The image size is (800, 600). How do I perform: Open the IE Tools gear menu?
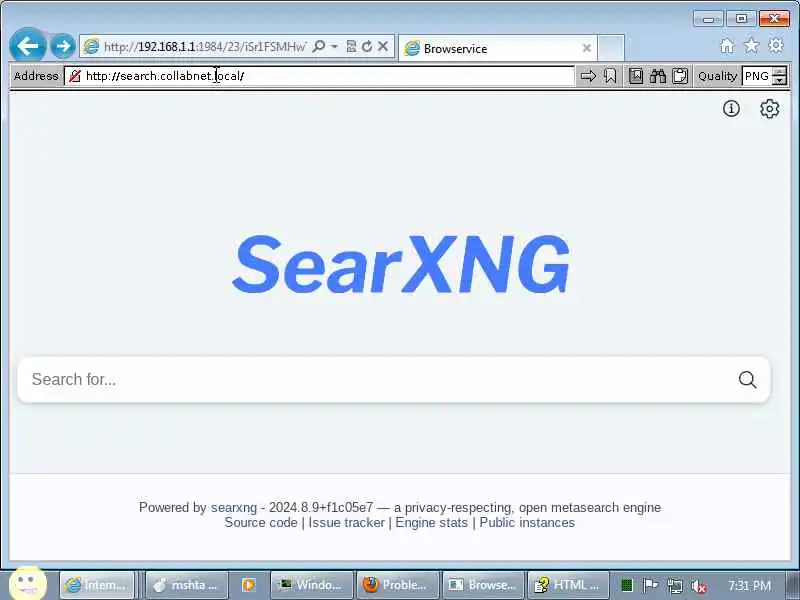tap(776, 46)
